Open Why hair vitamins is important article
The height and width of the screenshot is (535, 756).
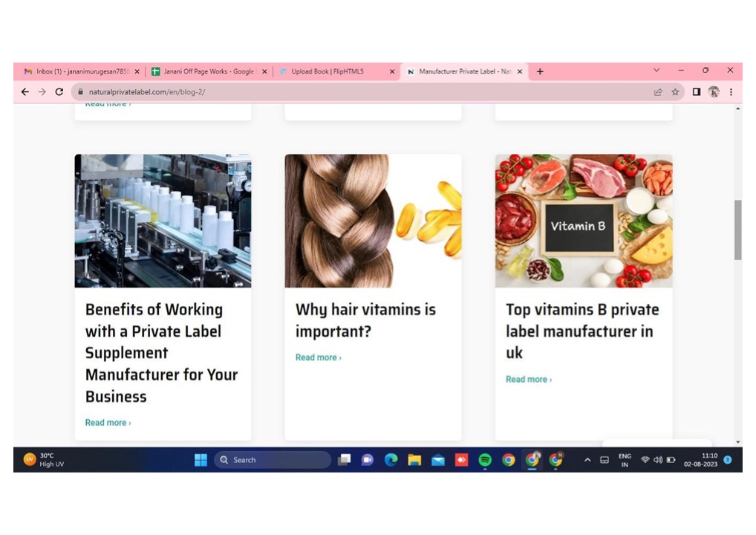(365, 320)
